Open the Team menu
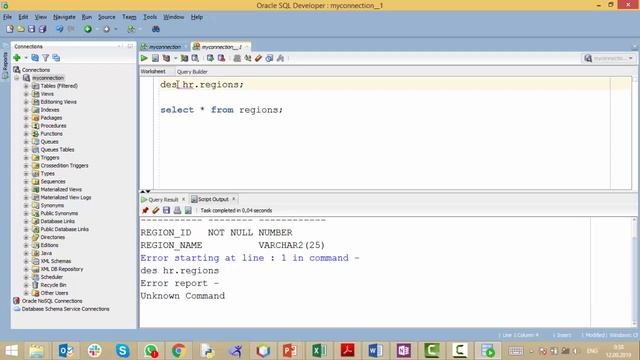 click(129, 17)
